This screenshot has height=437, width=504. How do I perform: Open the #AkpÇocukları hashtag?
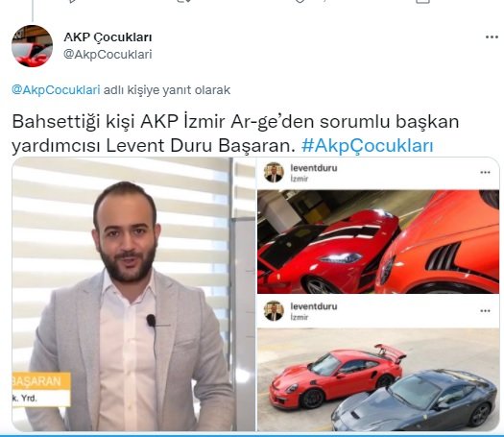[367, 146]
